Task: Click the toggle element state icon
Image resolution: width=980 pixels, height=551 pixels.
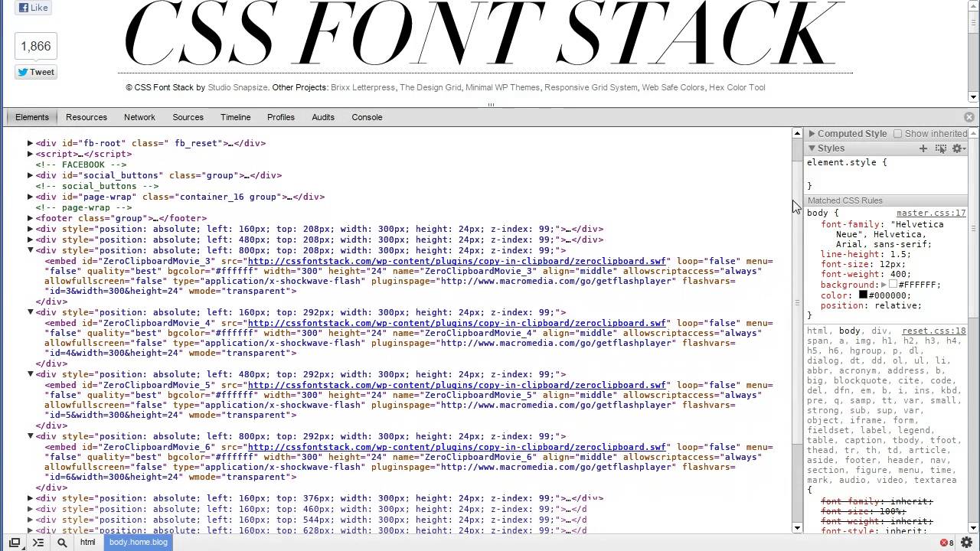Action: click(940, 148)
